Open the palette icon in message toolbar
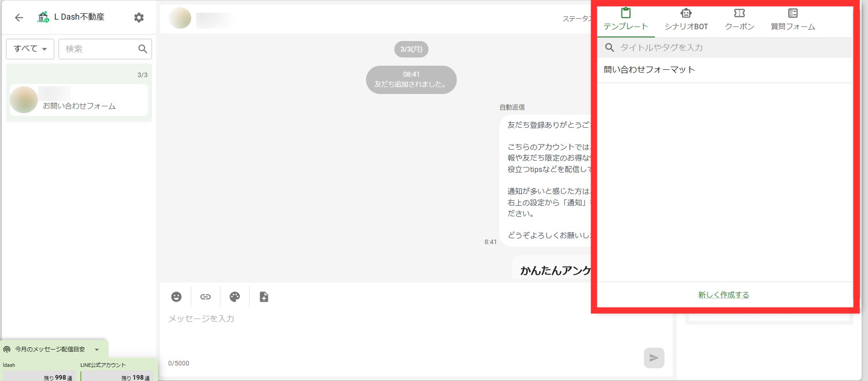This screenshot has height=381, width=868. [235, 297]
